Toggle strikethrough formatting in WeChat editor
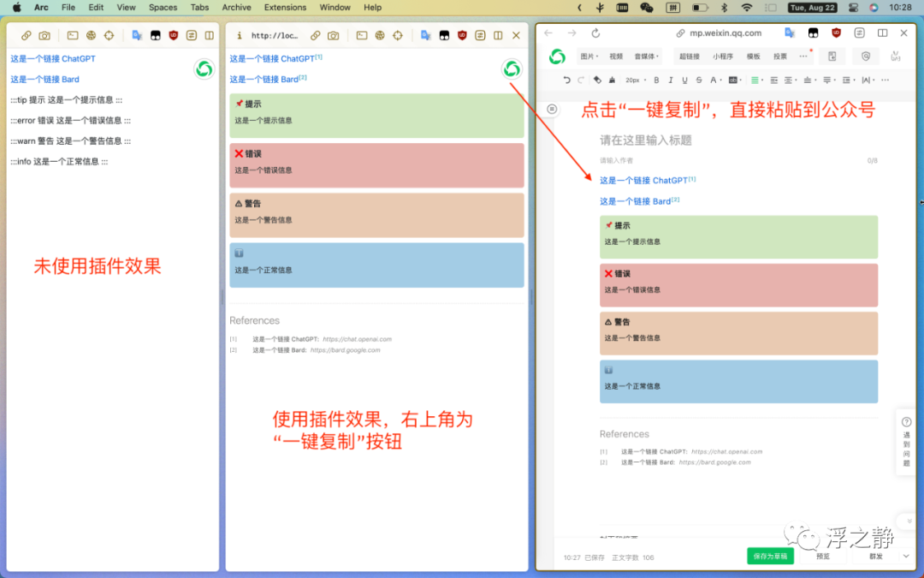 coord(699,80)
